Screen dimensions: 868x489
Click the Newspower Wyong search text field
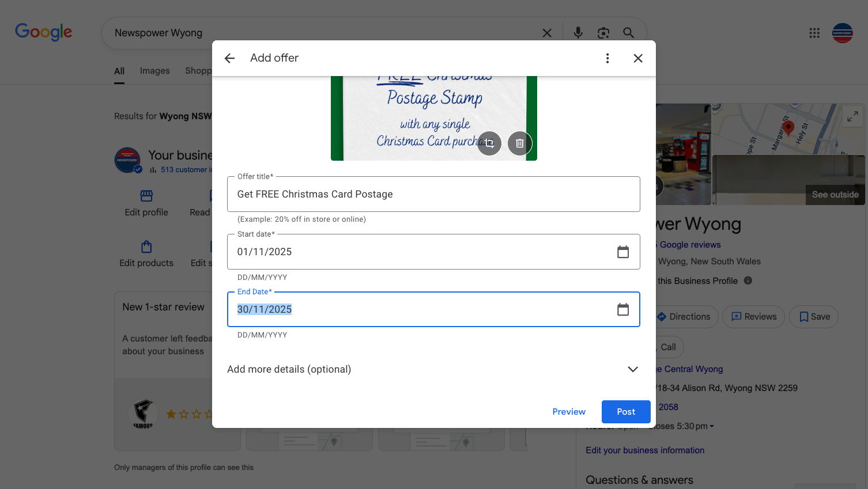[x=323, y=33]
